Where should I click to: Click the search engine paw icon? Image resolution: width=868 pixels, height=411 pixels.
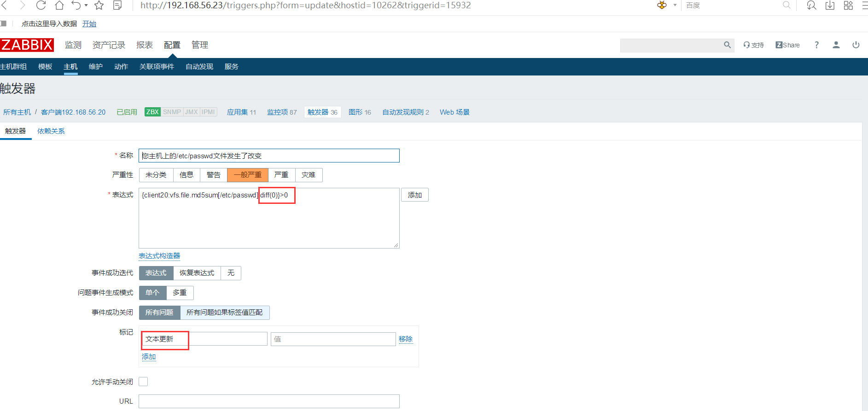click(x=662, y=5)
